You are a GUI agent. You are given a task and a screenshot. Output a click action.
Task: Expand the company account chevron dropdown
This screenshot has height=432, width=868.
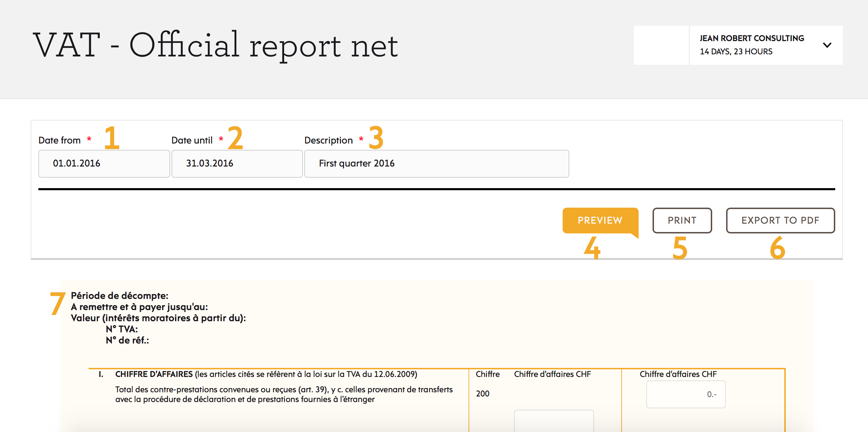pyautogui.click(x=827, y=45)
